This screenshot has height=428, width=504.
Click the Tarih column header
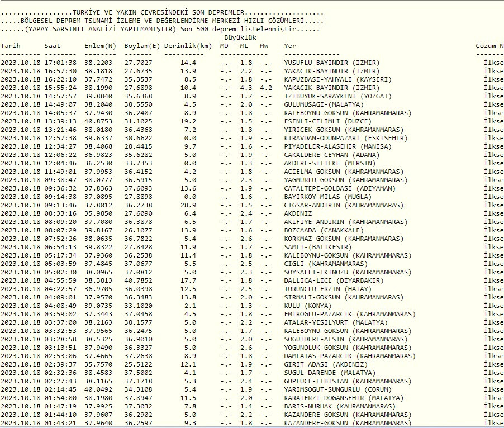[11, 46]
